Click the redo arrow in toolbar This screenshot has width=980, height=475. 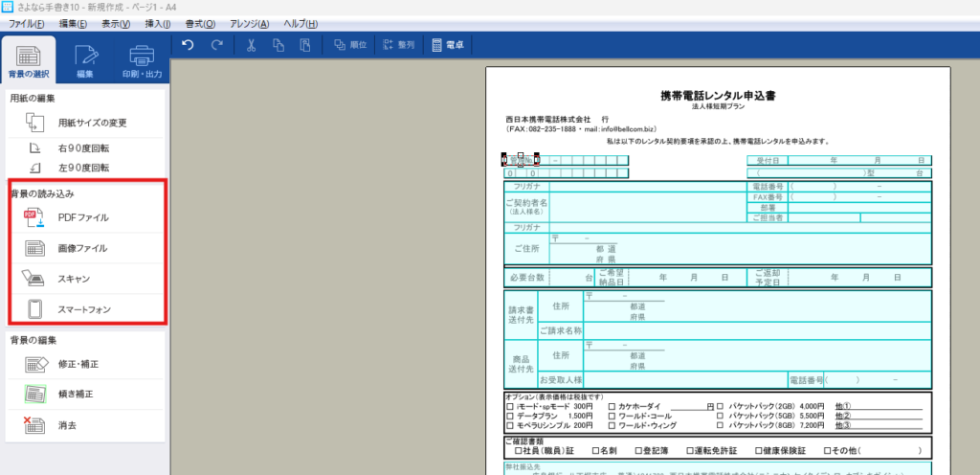click(x=217, y=45)
